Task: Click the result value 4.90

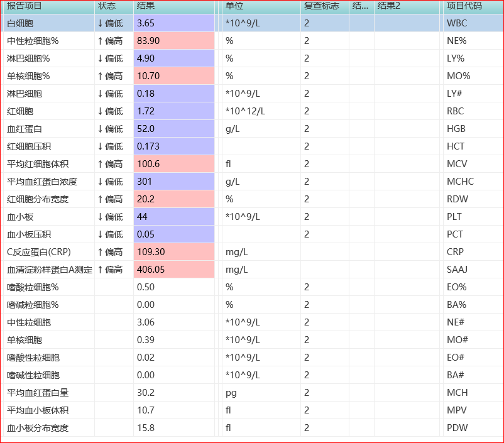Action: pyautogui.click(x=146, y=58)
